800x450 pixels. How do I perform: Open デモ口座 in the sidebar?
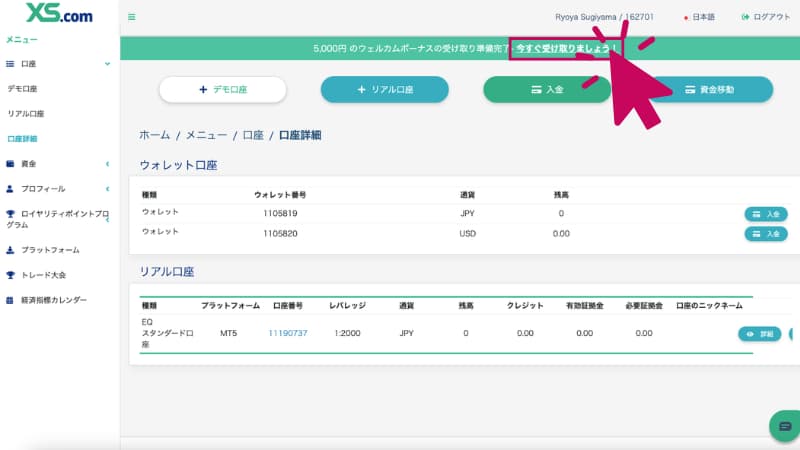tap(22, 89)
